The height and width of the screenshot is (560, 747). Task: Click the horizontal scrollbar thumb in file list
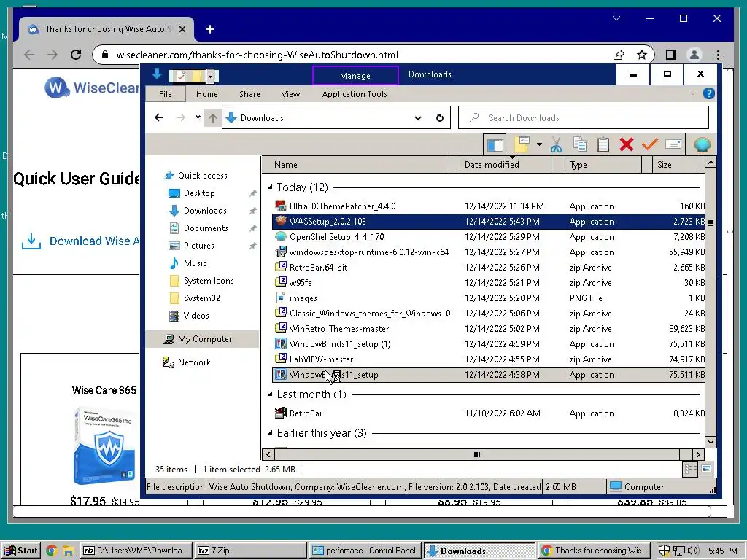tap(476, 455)
